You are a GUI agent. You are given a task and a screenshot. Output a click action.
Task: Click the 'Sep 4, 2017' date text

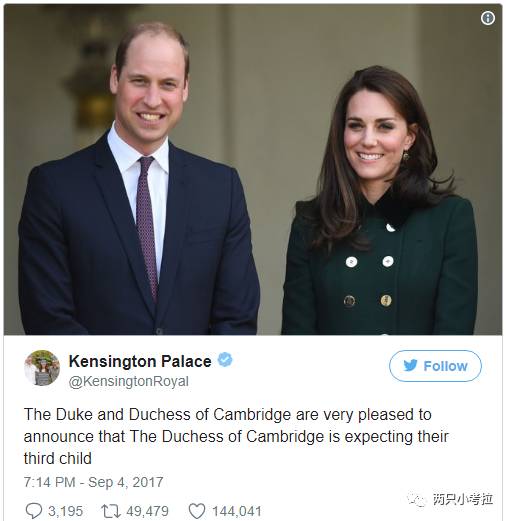click(x=126, y=482)
